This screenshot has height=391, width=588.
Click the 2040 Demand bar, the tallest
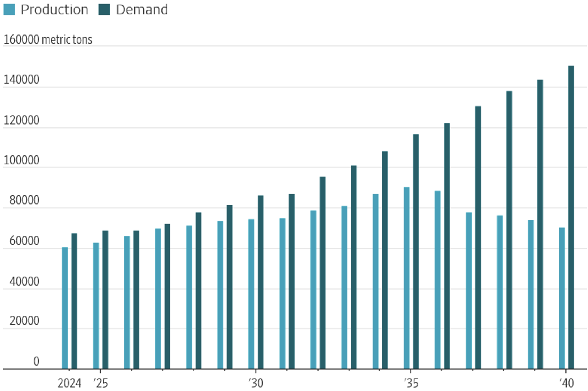click(x=571, y=217)
